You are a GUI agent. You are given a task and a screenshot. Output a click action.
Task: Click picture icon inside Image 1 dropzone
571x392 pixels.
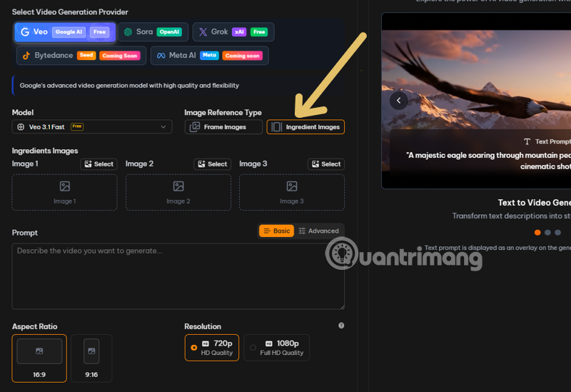point(65,186)
